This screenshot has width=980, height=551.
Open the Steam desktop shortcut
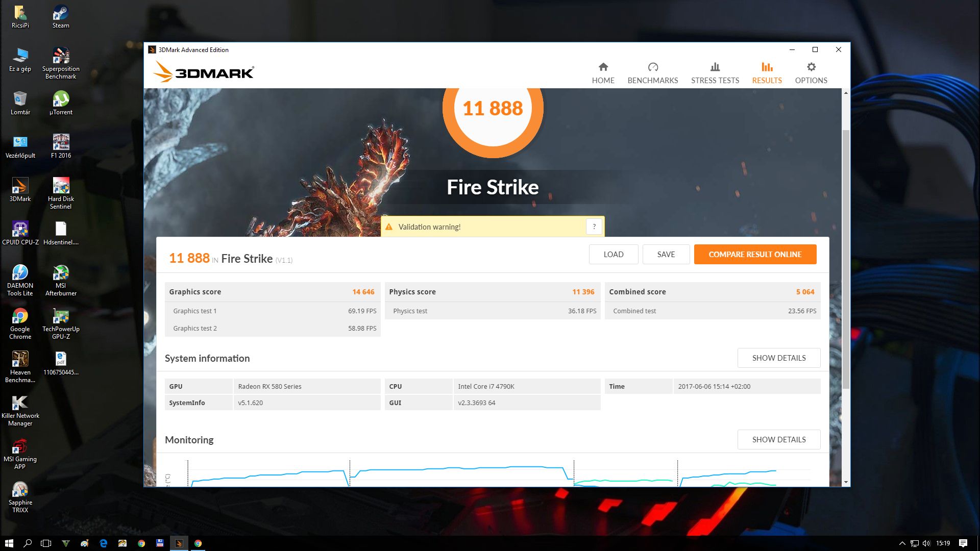(61, 16)
